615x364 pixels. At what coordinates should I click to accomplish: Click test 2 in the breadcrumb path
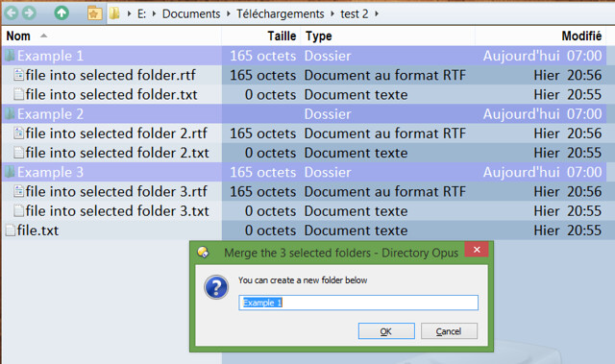click(355, 13)
